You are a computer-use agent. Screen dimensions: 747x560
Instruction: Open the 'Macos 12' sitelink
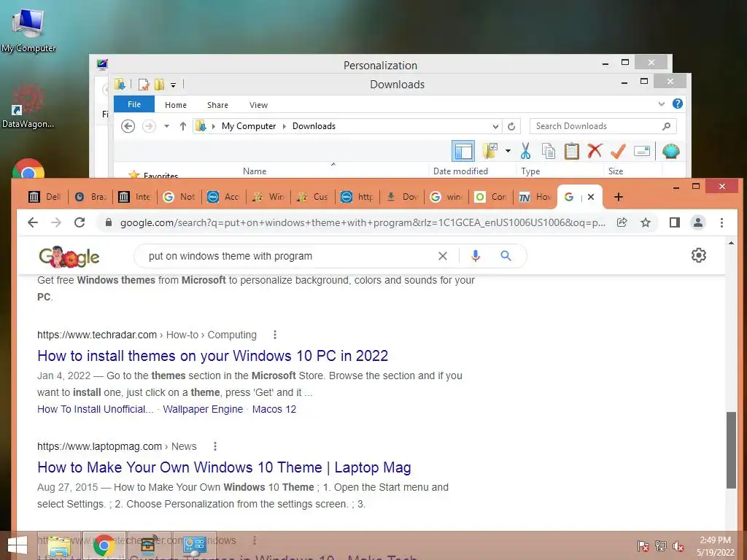pyautogui.click(x=274, y=409)
